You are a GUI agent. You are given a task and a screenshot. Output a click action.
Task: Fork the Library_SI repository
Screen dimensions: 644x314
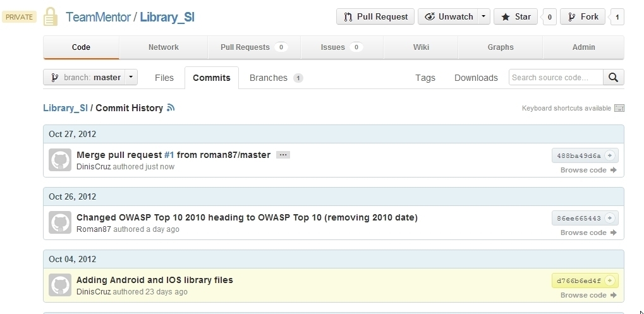[x=583, y=17]
